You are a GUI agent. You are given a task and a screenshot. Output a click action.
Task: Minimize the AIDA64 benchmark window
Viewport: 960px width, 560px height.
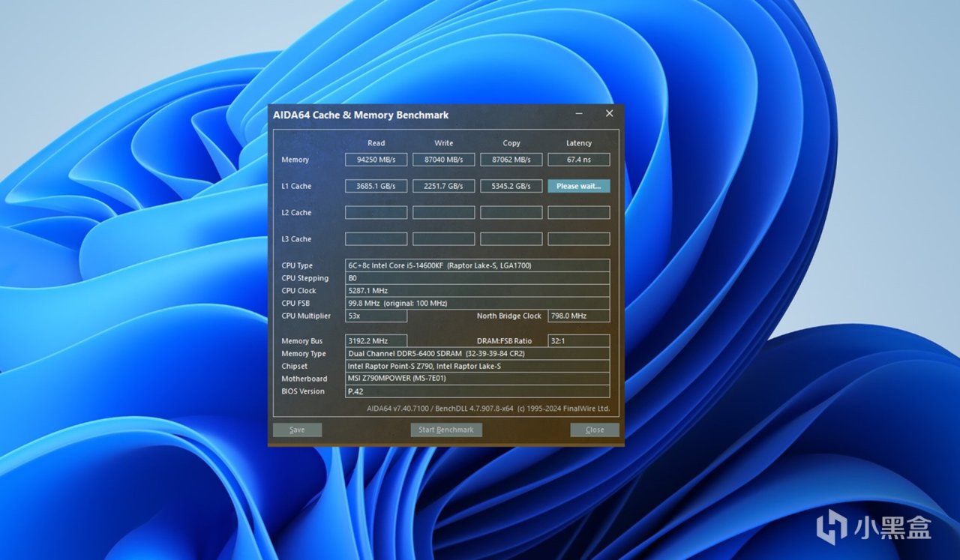(580, 114)
